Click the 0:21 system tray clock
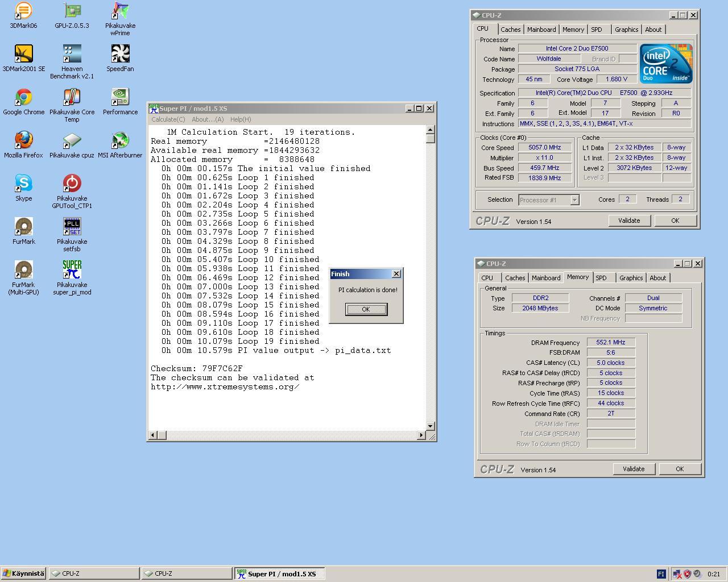 [x=714, y=574]
